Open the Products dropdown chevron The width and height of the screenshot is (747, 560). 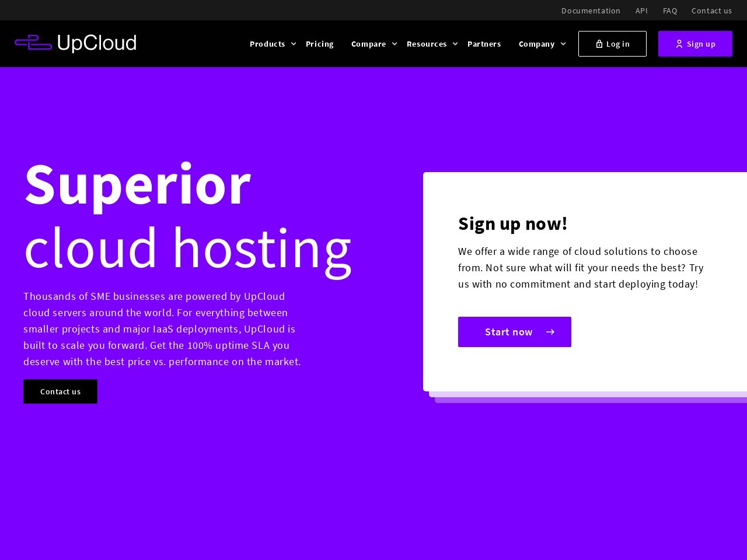294,44
